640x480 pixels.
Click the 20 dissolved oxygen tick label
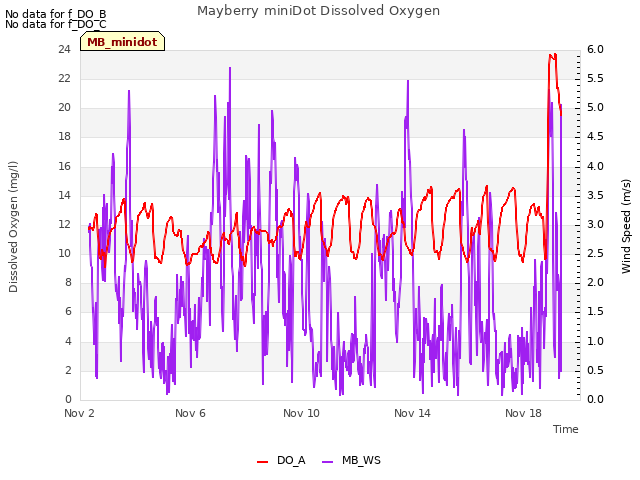click(64, 107)
